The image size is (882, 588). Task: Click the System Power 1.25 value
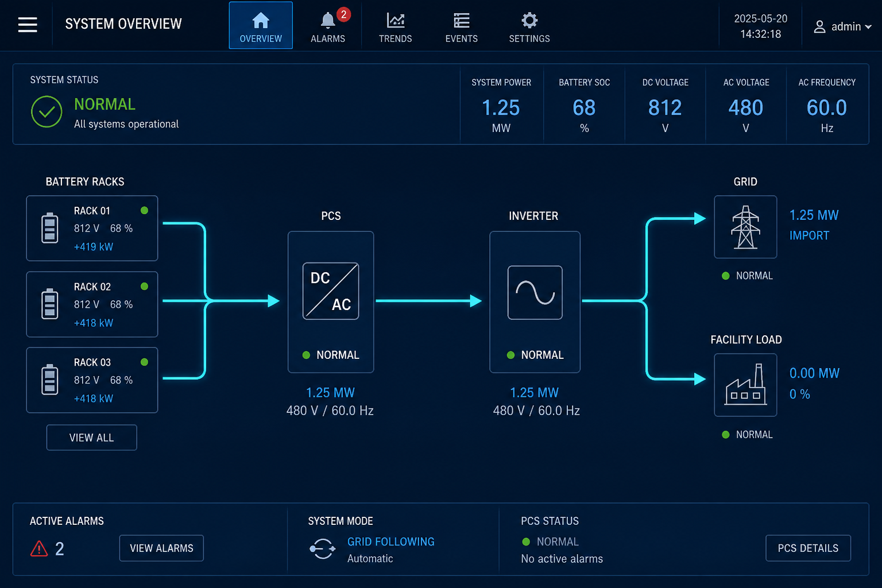point(501,108)
